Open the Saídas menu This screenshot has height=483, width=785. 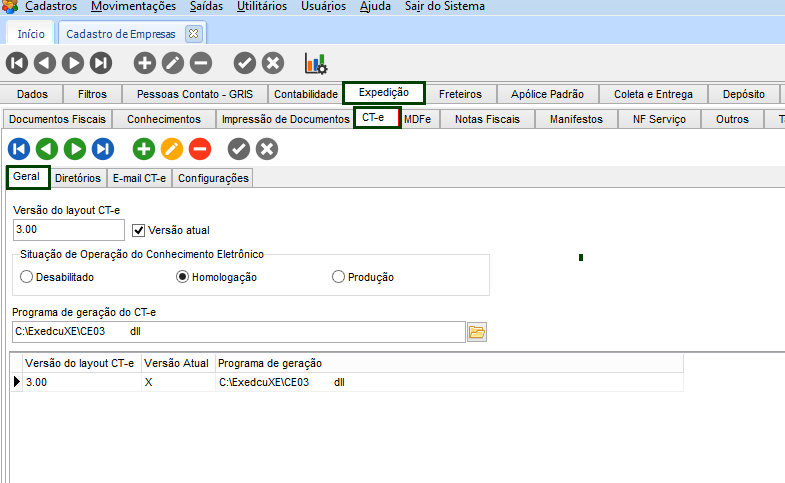[206, 7]
